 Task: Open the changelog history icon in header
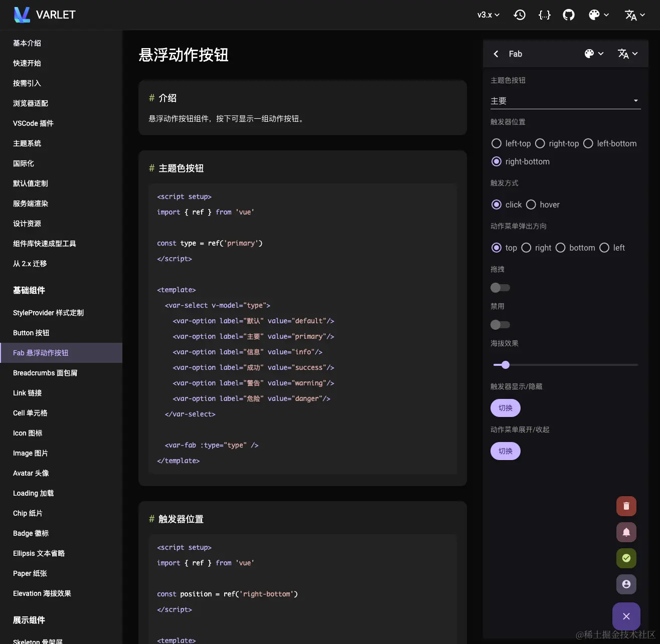click(520, 15)
